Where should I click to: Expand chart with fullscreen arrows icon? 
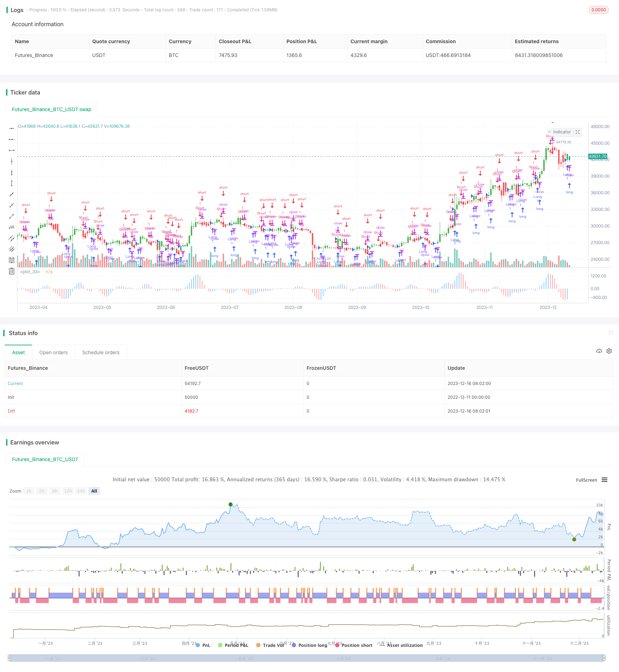pyautogui.click(x=578, y=132)
